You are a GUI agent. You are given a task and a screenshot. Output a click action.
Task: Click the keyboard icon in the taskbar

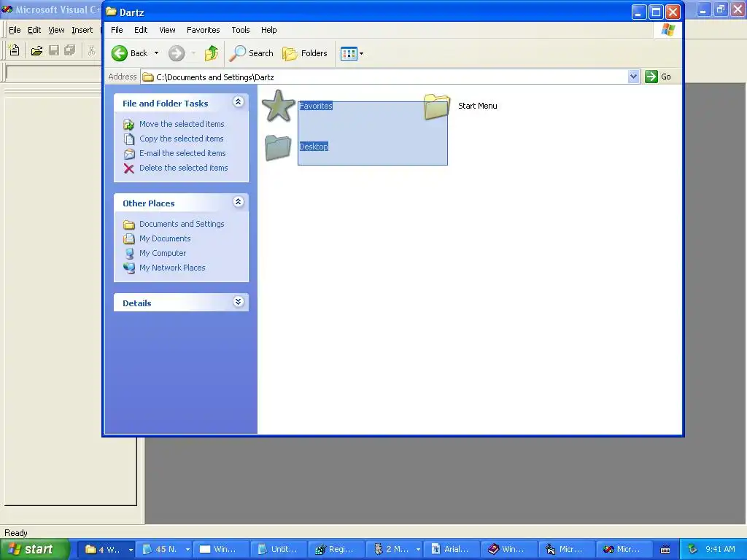(665, 550)
